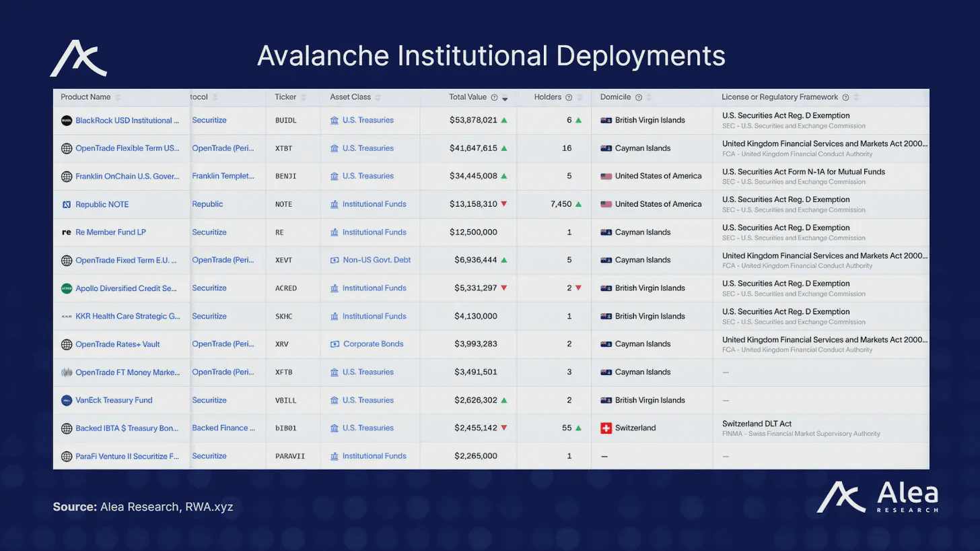Image resolution: width=980 pixels, height=551 pixels.
Task: Click the Cayman Islands flag in XTBT row
Action: [606, 148]
